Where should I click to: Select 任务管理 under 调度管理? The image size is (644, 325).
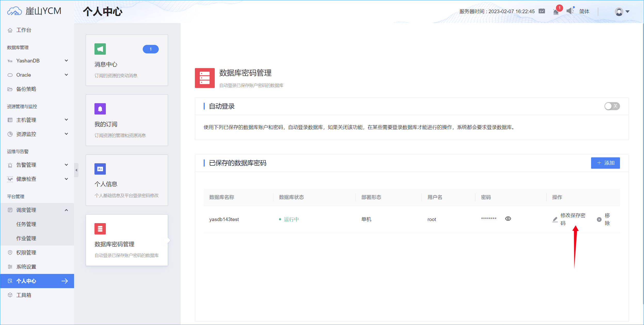pyautogui.click(x=26, y=224)
